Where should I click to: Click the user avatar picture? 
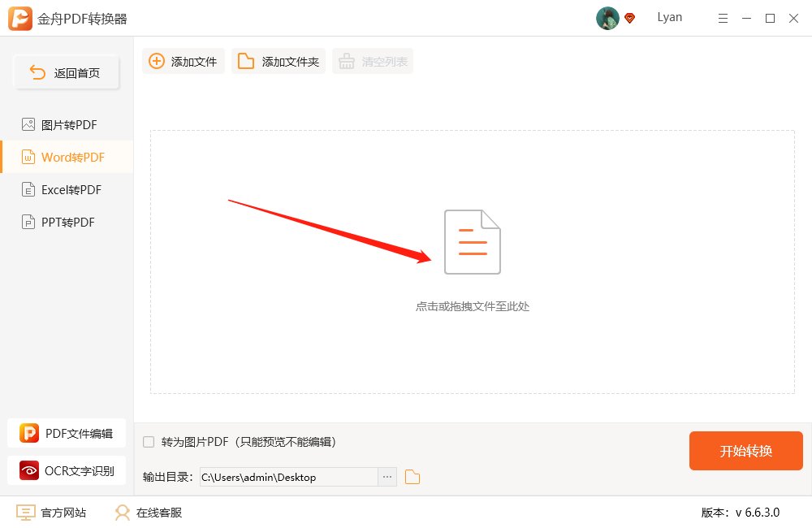click(607, 18)
